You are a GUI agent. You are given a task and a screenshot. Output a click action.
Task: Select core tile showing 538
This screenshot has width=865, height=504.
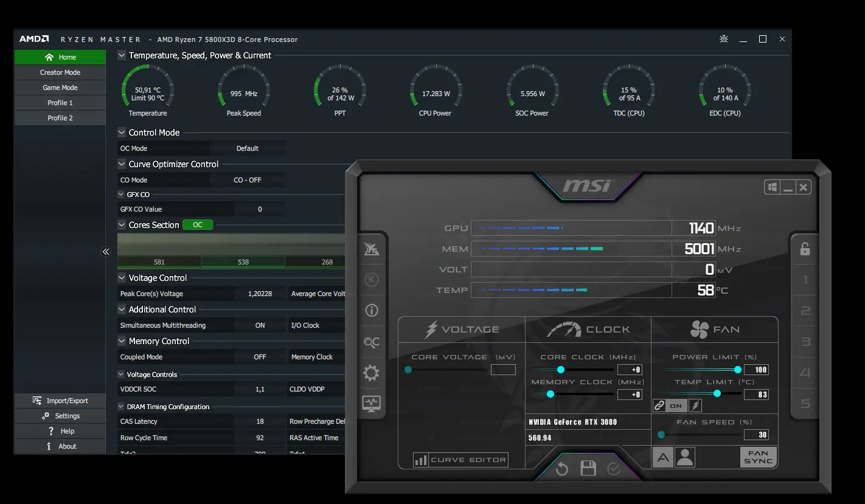[x=243, y=262]
